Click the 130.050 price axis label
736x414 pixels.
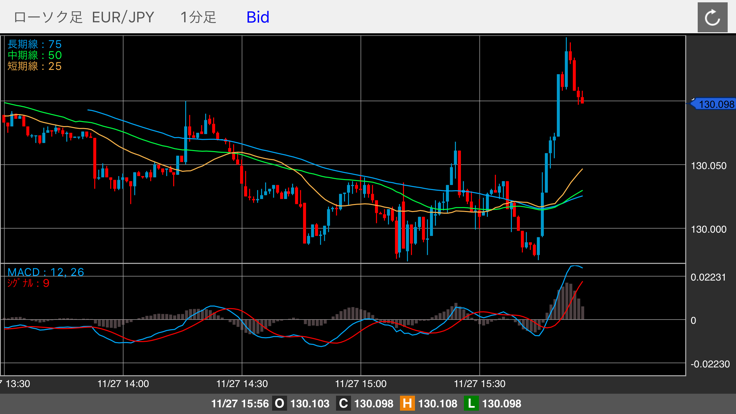(x=710, y=166)
